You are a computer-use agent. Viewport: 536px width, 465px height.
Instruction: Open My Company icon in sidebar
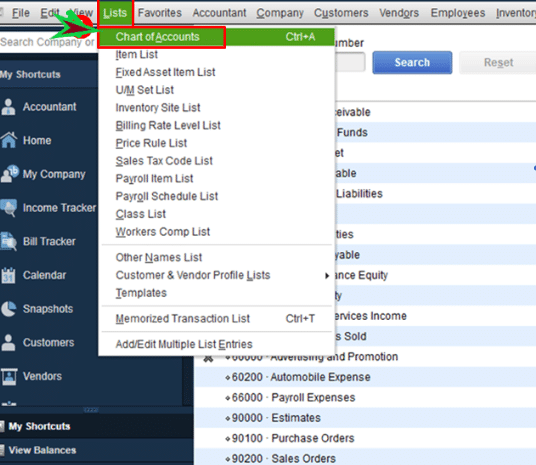[10, 174]
